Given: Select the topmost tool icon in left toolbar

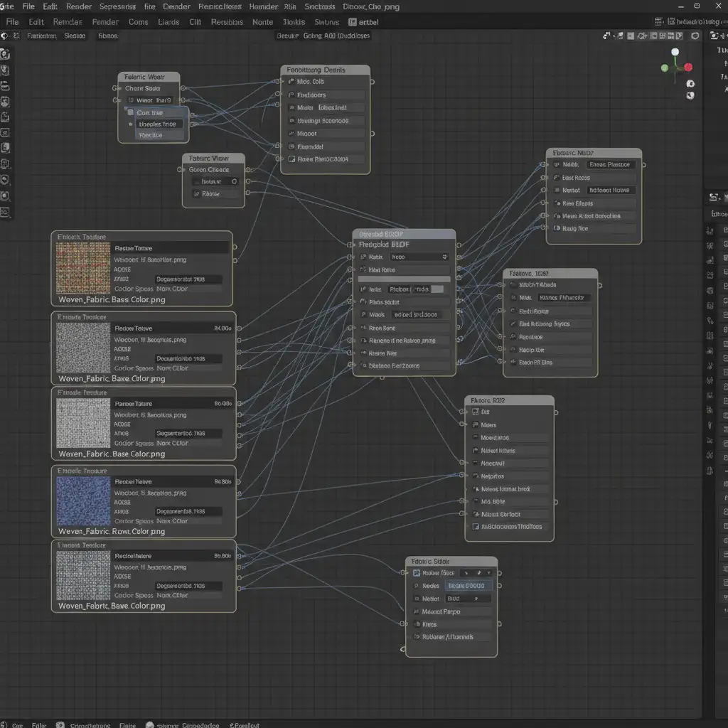Looking at the screenshot, I should click(x=5, y=54).
